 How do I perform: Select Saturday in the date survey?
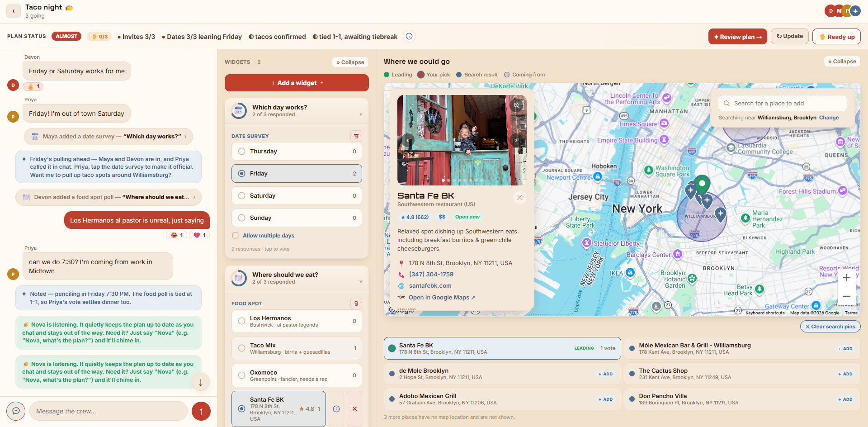tap(297, 196)
